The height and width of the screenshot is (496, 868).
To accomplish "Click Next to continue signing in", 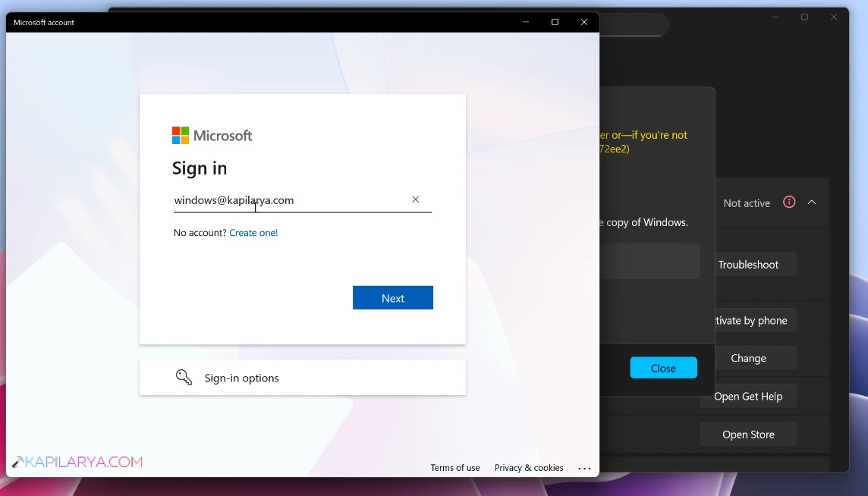I will (392, 297).
